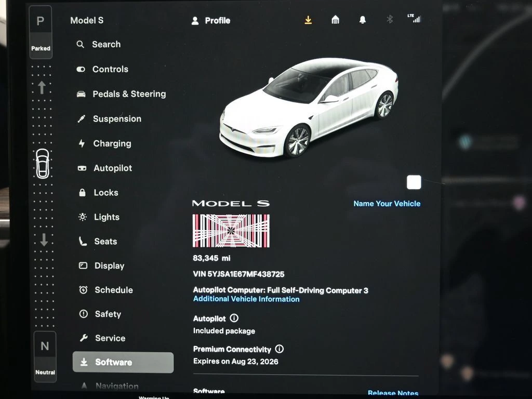Tap the LTE signal strength icon

414,19
